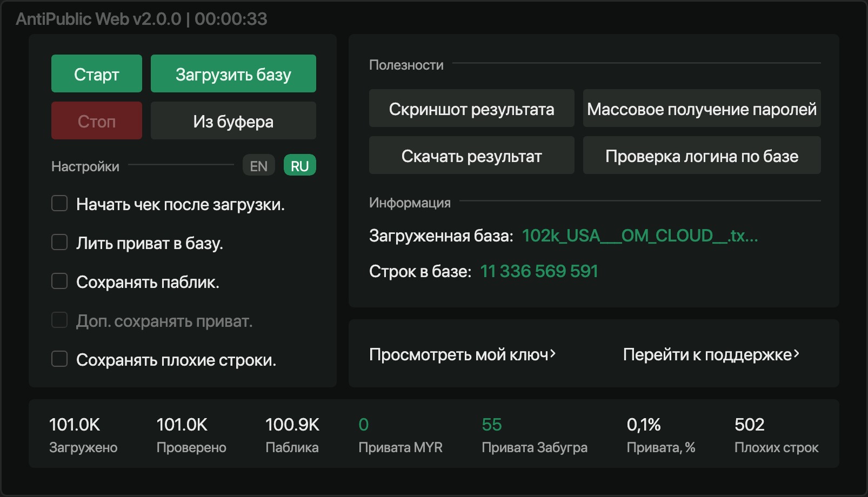The width and height of the screenshot is (868, 497).
Task: Select the RU language toggle
Action: [299, 166]
